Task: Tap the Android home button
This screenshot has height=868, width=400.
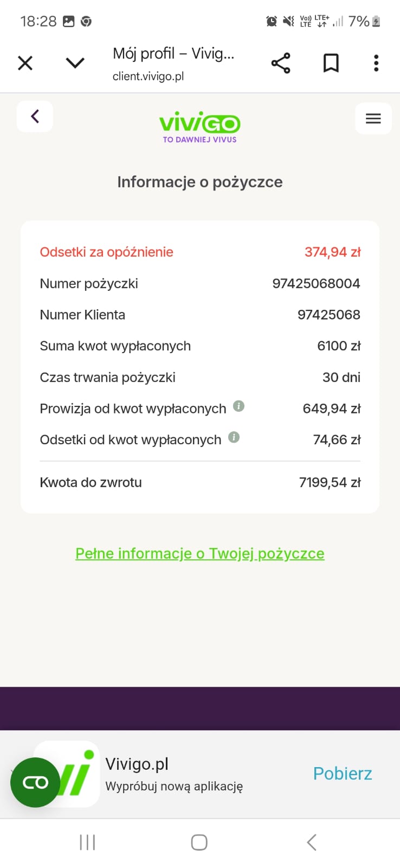Action: (x=199, y=843)
